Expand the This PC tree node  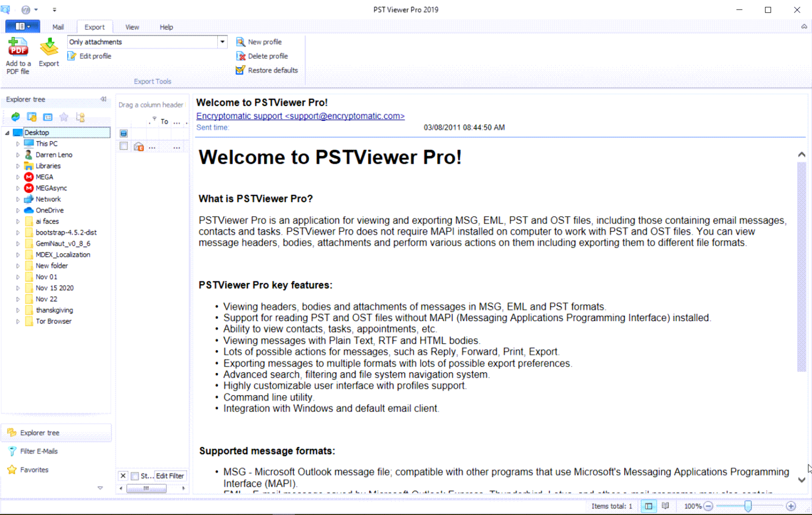point(17,143)
